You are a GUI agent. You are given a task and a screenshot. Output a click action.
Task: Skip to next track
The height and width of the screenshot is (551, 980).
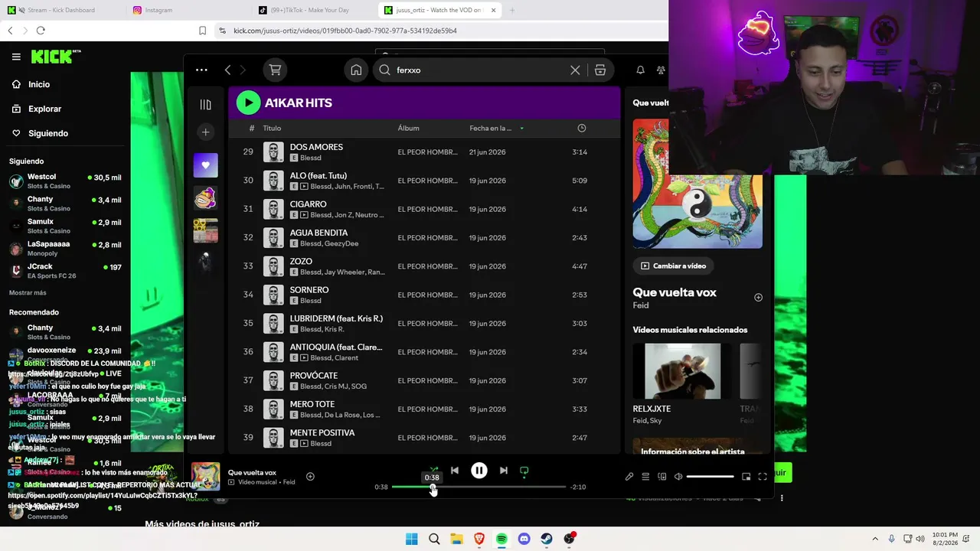point(503,471)
